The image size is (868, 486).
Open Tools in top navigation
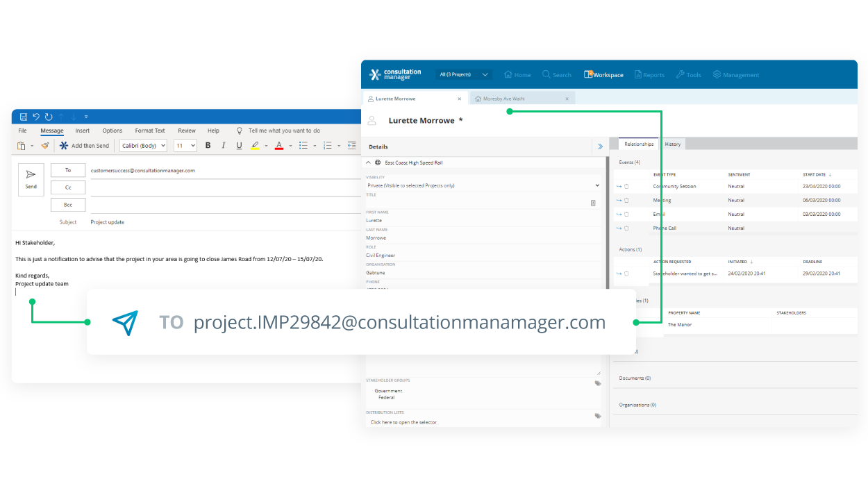click(688, 74)
